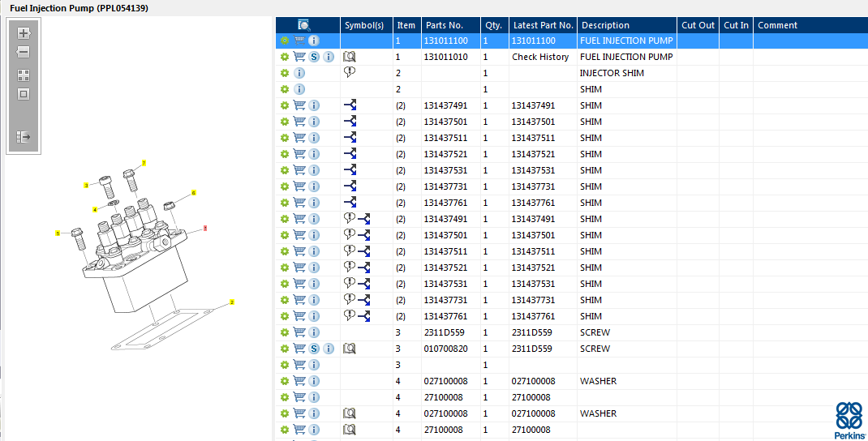Click the S supersession icon in 131011010 row
This screenshot has height=441, width=868.
coord(314,57)
